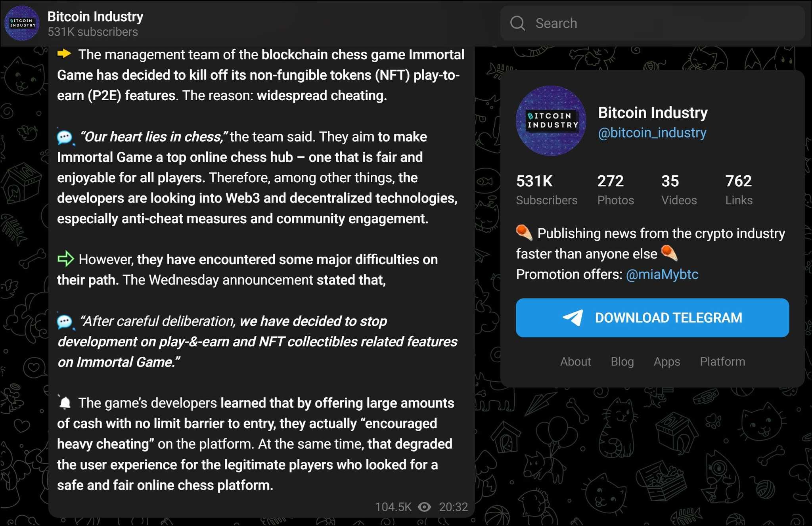Open the Blog footer link
The width and height of the screenshot is (812, 526).
(x=622, y=362)
